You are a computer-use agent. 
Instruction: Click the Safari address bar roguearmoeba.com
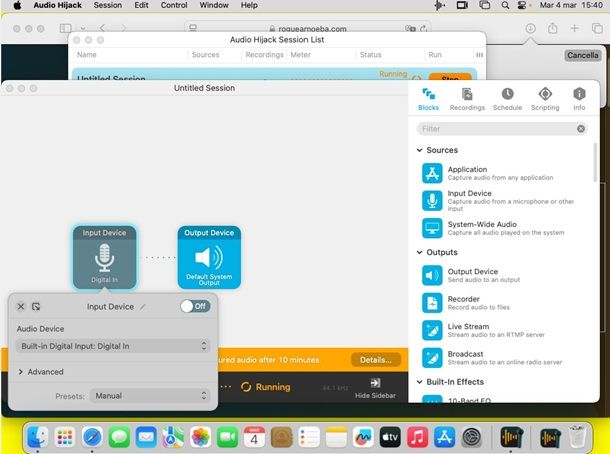(x=307, y=28)
